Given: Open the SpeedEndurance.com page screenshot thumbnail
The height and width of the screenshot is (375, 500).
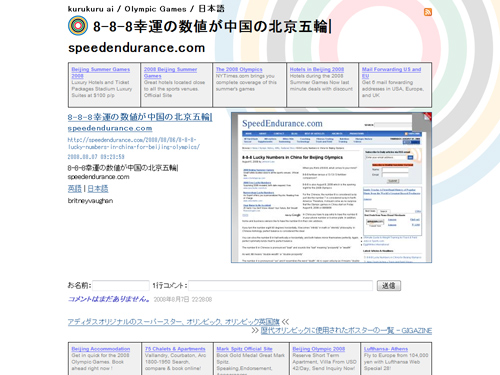Looking at the screenshot, I should 331,188.
